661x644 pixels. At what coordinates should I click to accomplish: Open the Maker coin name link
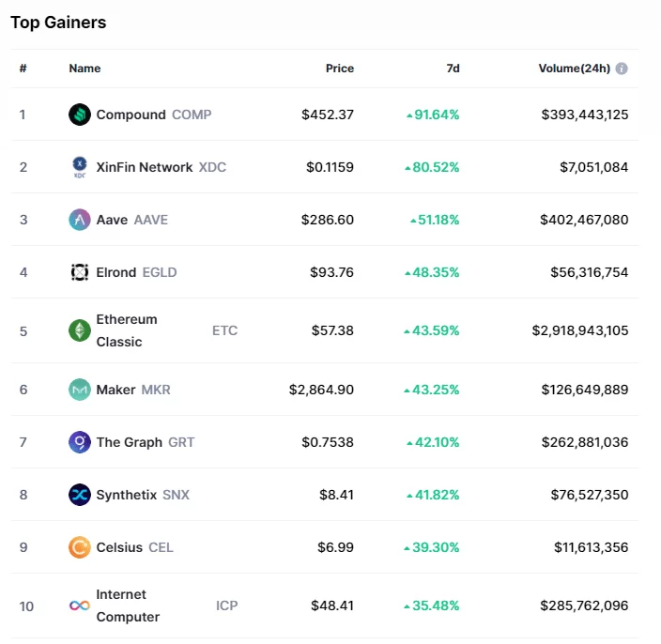[x=115, y=390]
